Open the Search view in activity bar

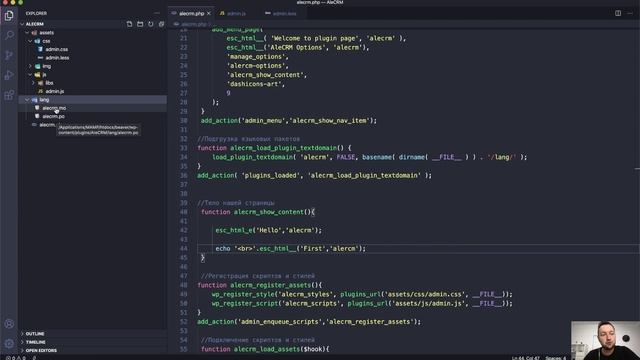click(9, 36)
